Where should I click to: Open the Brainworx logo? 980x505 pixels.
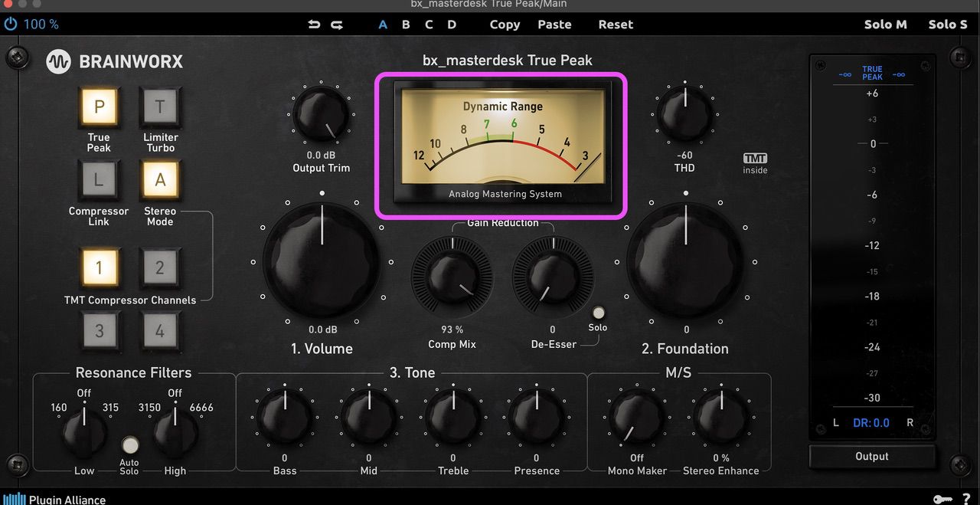tap(115, 61)
